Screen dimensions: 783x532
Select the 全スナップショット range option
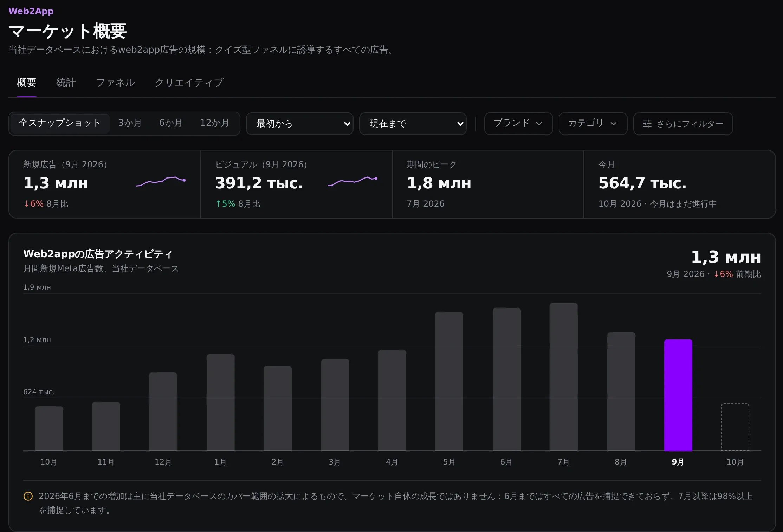[60, 123]
